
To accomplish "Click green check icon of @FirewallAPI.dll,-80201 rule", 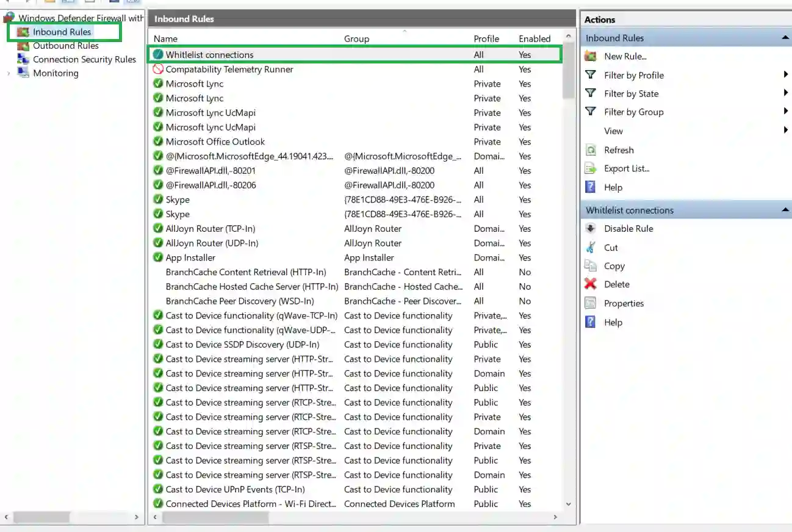I will tap(158, 171).
